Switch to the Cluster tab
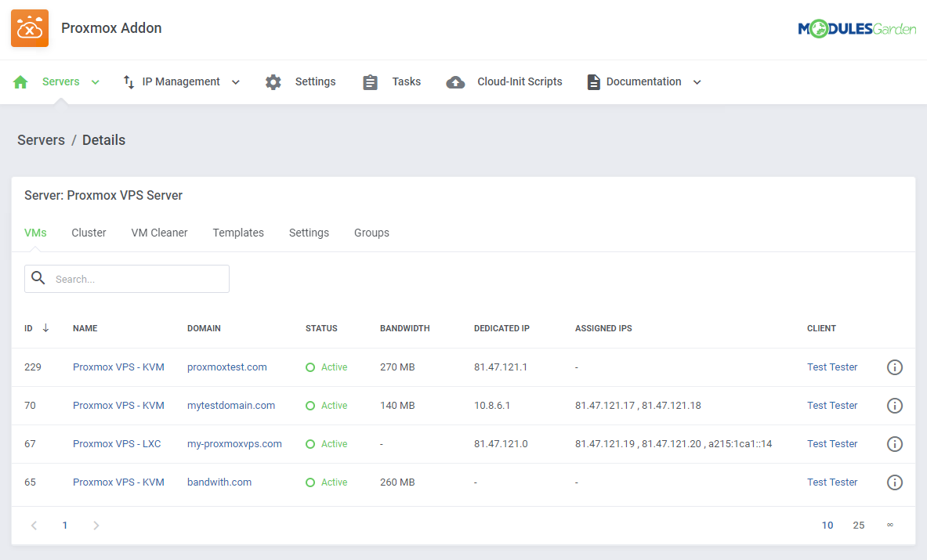Screen dimensions: 927x560 [89, 233]
